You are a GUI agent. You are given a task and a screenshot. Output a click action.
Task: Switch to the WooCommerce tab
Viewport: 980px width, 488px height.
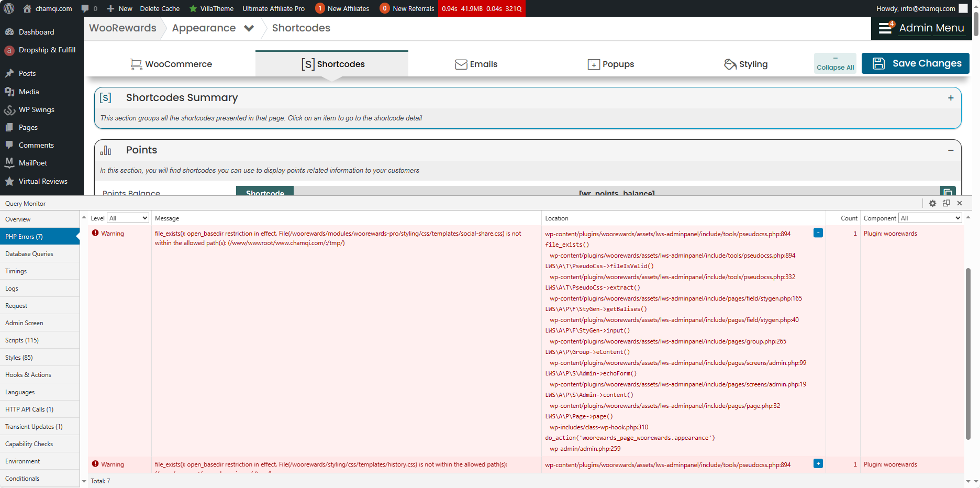tap(171, 64)
